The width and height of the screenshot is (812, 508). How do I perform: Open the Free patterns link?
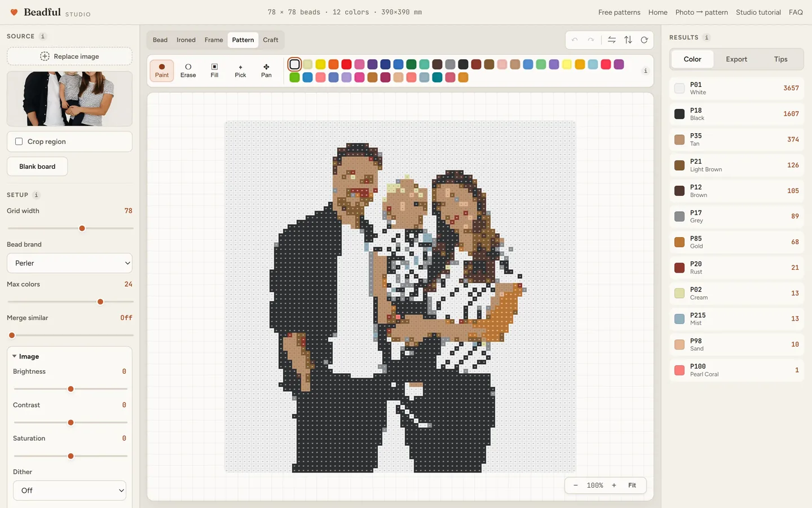click(619, 12)
